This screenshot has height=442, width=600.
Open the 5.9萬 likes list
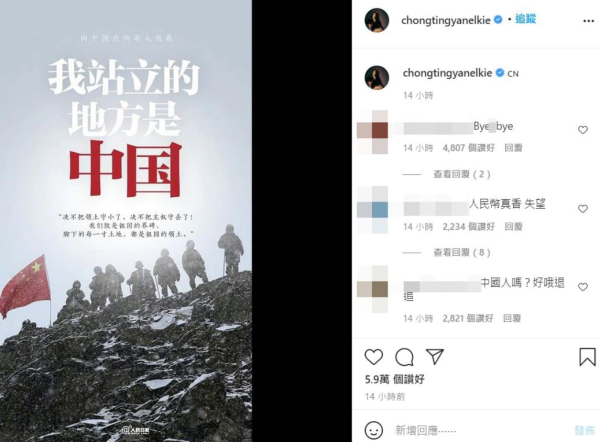[x=395, y=379]
